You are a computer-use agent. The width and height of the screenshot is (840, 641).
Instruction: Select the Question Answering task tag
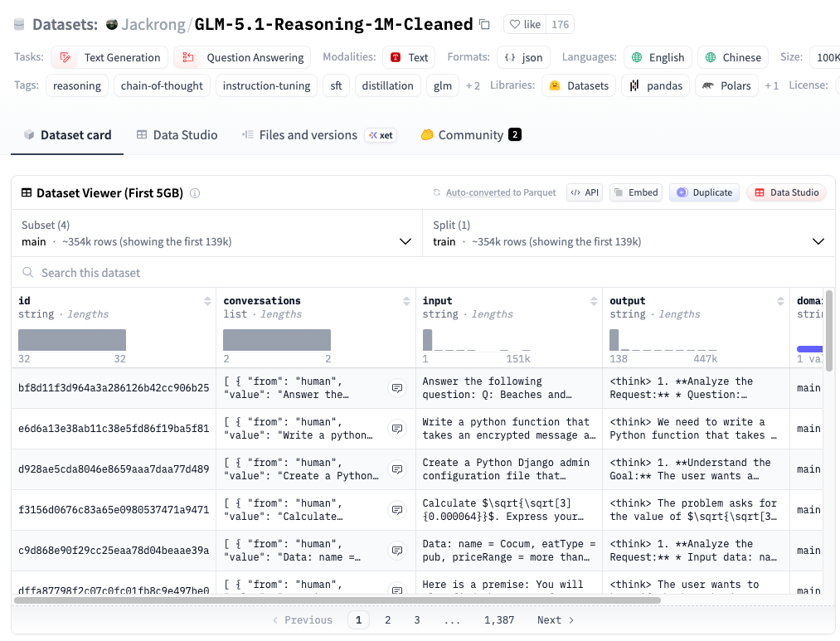[242, 57]
